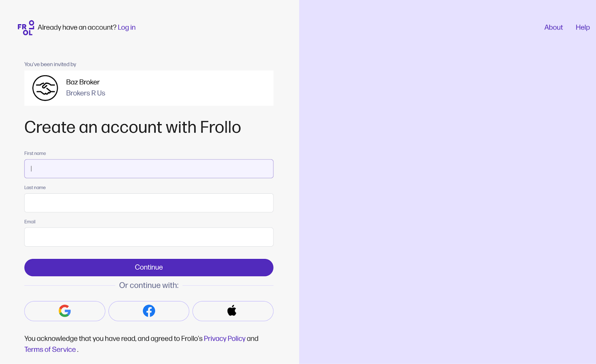Open the Help page
Image resolution: width=596 pixels, height=364 pixels.
(x=583, y=28)
